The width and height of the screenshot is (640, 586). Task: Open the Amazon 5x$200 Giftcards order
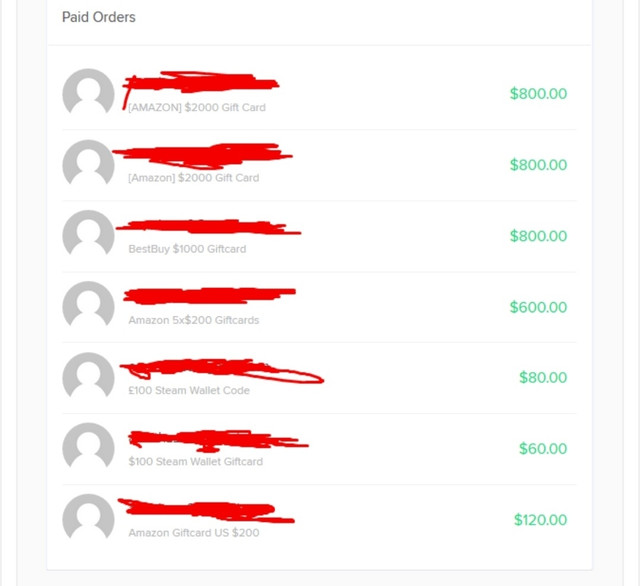point(193,320)
